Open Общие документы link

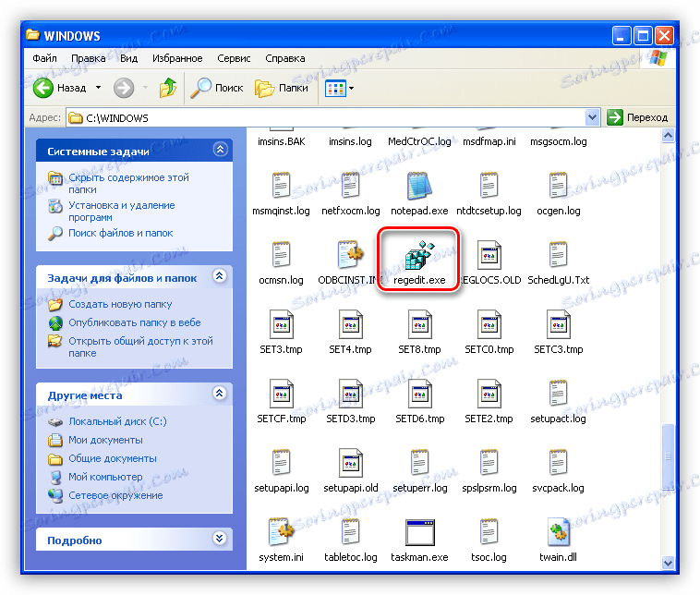point(113,458)
